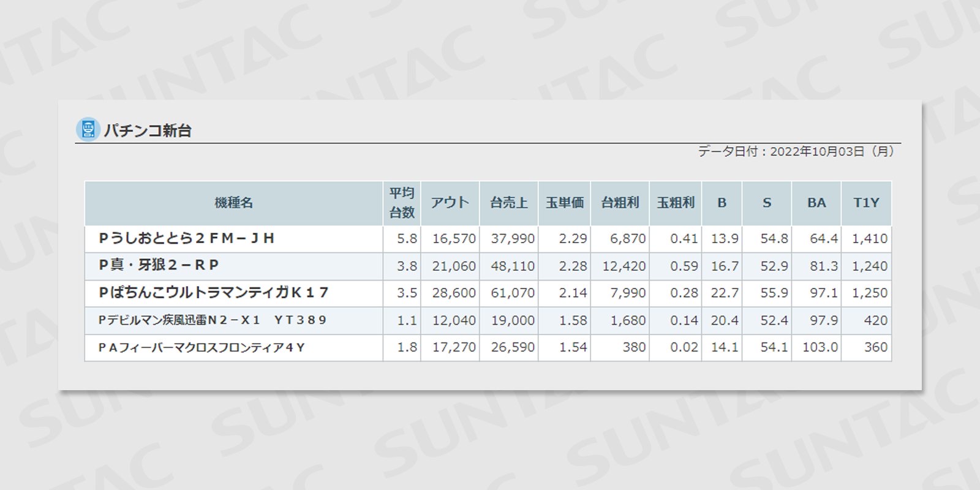This screenshot has height=490, width=980.
Task: Click the 0.28 ball gross profit cell
Action: point(676,293)
